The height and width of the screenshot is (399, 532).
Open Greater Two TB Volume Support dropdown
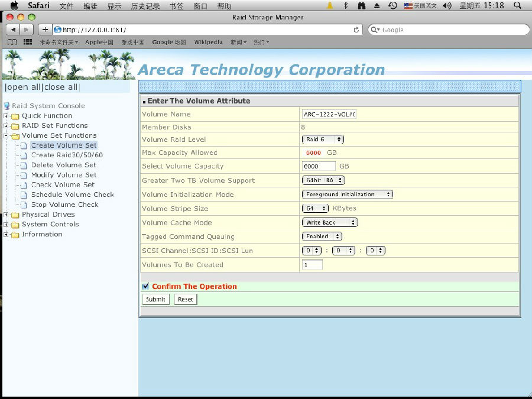(323, 180)
